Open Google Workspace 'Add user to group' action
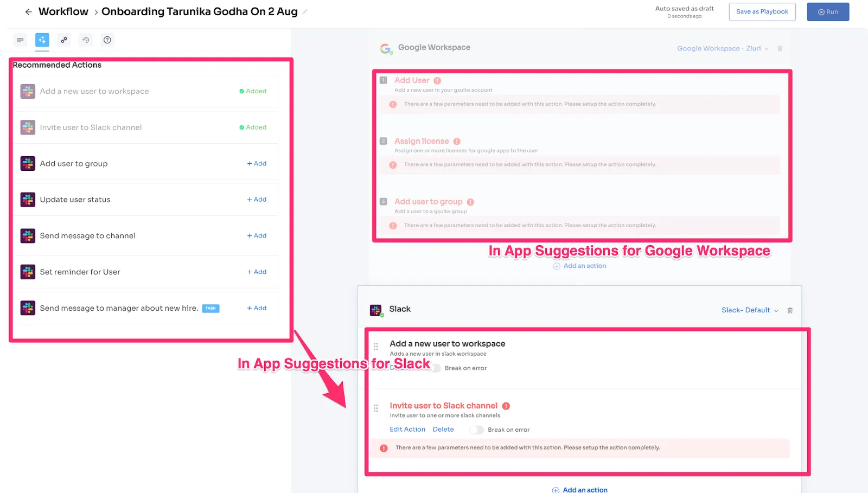 (429, 202)
